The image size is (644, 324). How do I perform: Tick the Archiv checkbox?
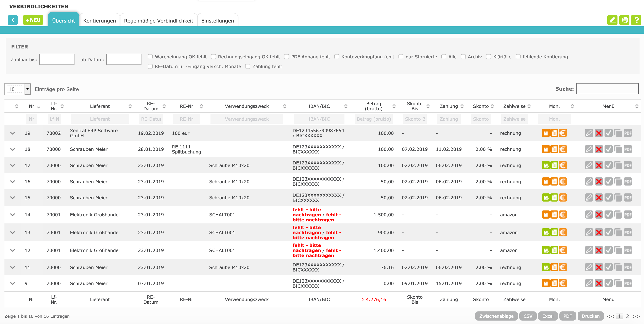point(463,57)
